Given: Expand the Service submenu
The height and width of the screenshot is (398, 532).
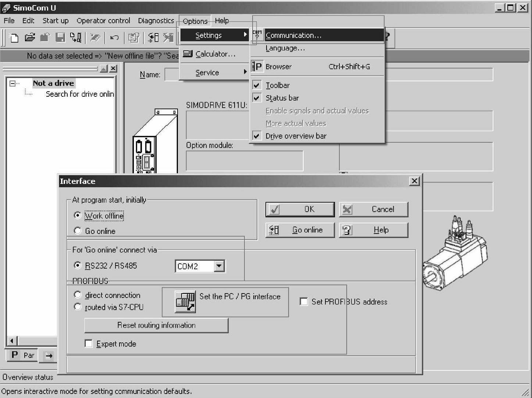Looking at the screenshot, I should tap(215, 72).
